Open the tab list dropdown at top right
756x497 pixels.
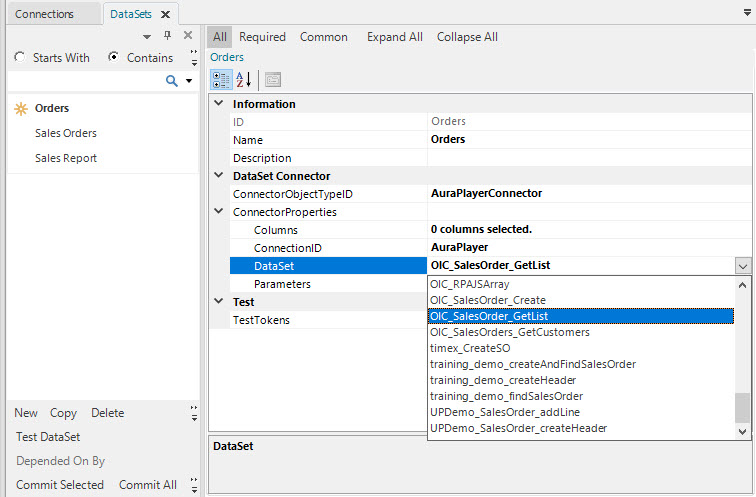[x=747, y=13]
